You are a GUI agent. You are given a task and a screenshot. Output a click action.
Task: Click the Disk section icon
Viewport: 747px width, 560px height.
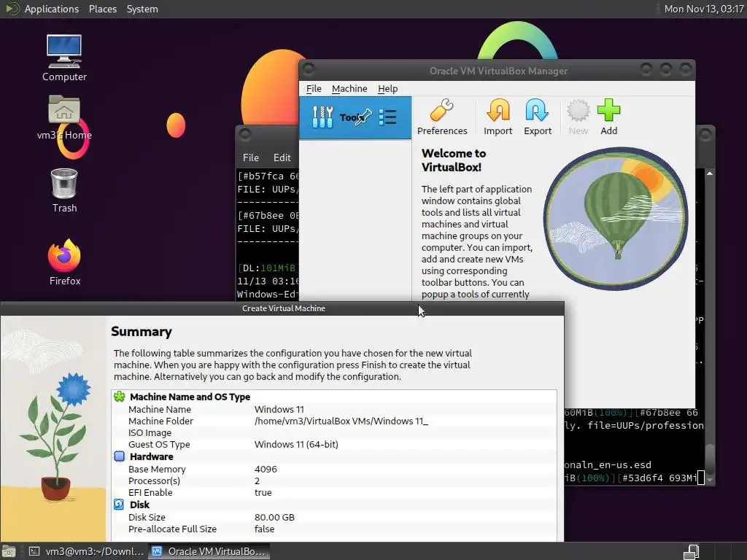click(x=119, y=505)
